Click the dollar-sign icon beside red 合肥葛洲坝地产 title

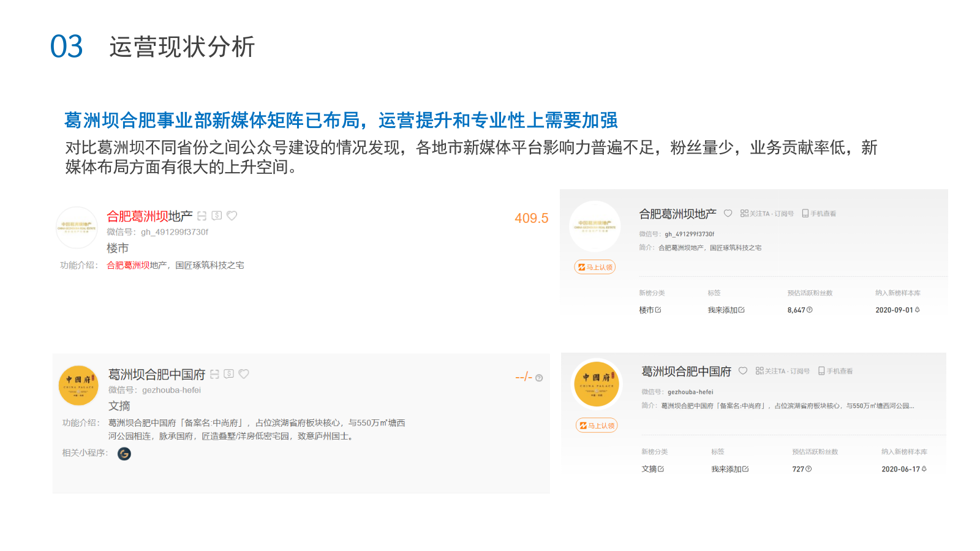pos(217,216)
